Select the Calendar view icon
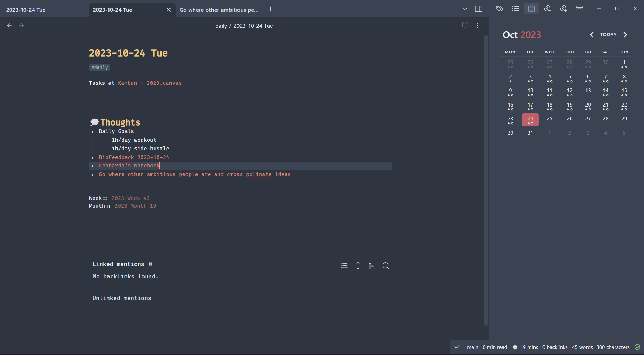 click(x=531, y=9)
